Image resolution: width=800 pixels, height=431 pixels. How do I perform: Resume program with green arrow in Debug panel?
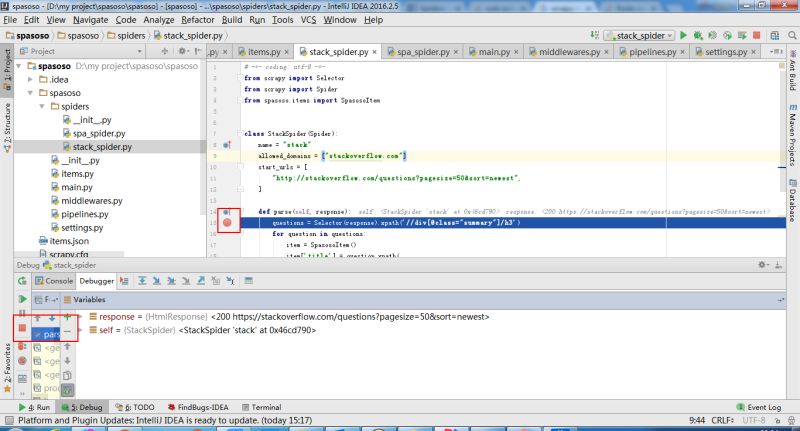tap(22, 299)
